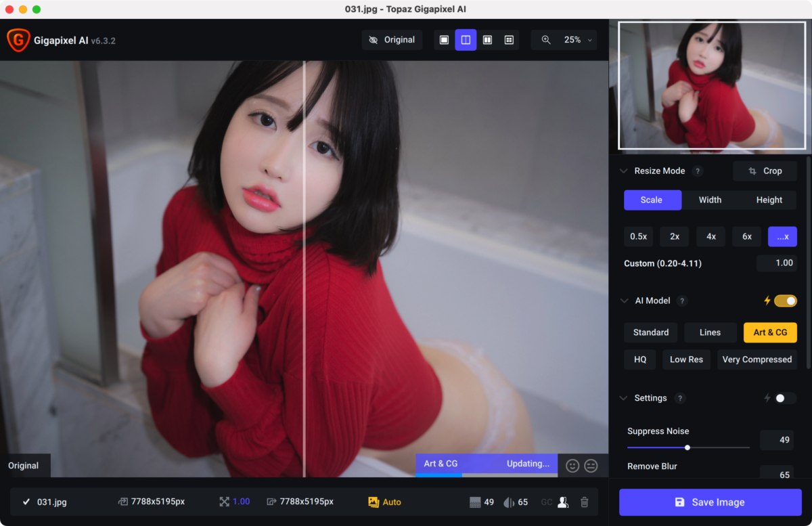Toggle the AI Model auto switch
812x526 pixels.
click(x=786, y=301)
